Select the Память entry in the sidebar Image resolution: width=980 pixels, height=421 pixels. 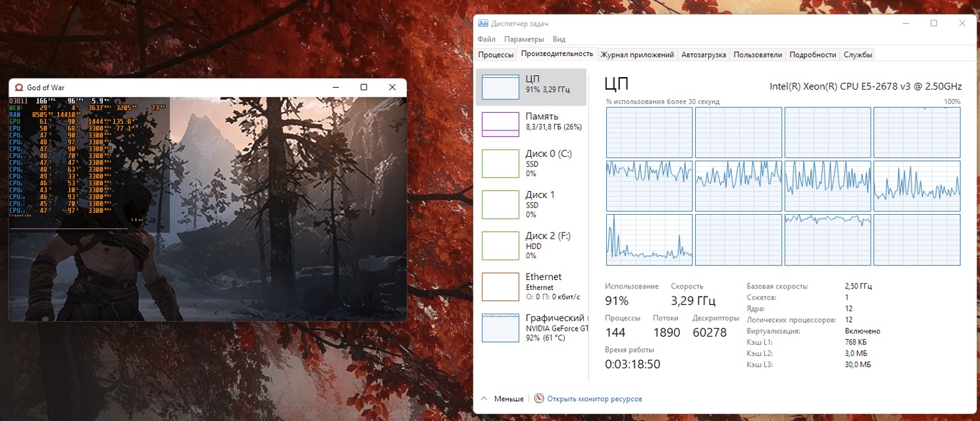[530, 124]
